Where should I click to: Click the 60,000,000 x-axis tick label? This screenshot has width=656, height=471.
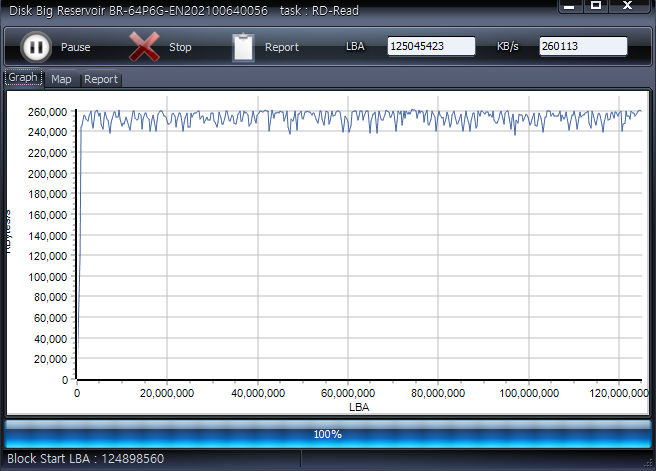[349, 394]
